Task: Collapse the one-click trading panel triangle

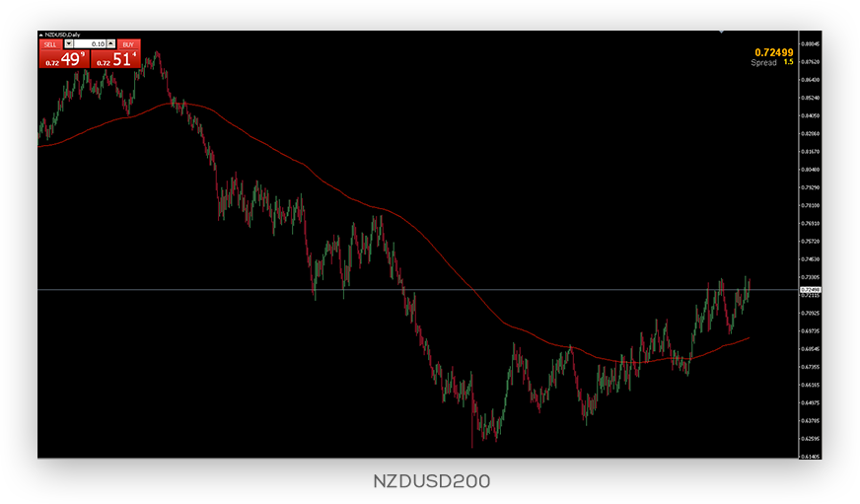Action: (x=40, y=35)
